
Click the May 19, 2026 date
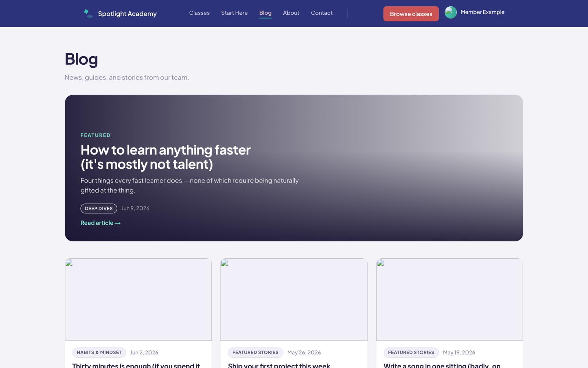[x=459, y=353]
